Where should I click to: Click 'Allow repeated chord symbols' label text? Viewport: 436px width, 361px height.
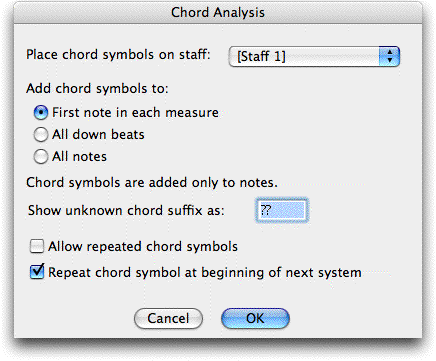[143, 247]
